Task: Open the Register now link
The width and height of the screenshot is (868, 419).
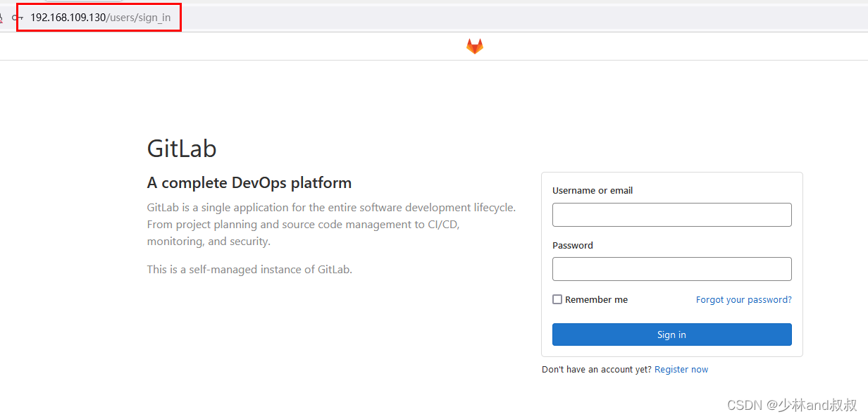Action: 681,369
